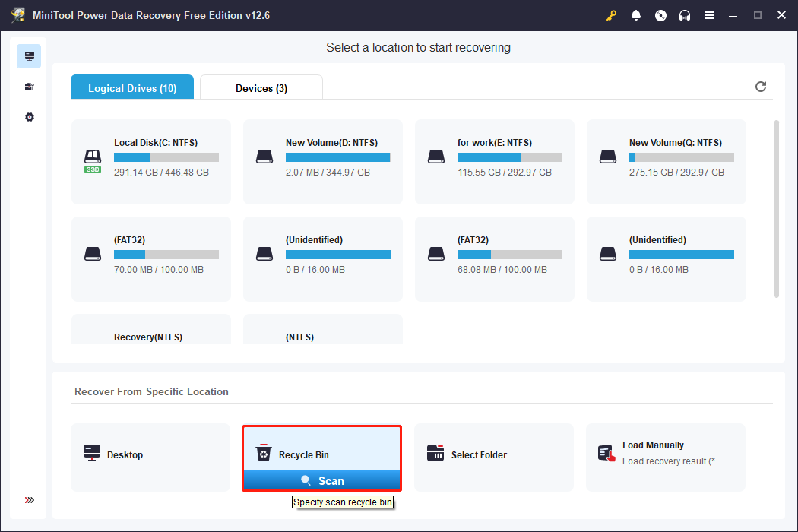
Task: Expand the sidebar with the double-arrow icon
Action: pos(30,500)
